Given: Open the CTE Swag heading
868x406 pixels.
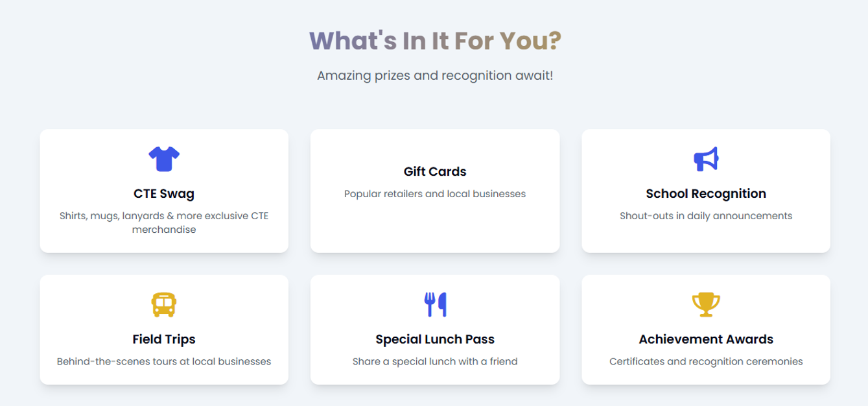Looking at the screenshot, I should (164, 193).
